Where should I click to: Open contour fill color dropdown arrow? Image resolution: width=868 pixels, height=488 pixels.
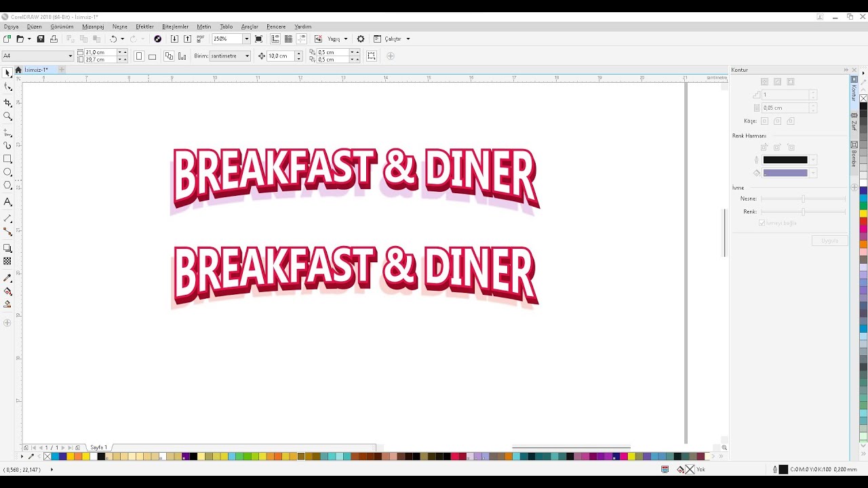point(812,173)
